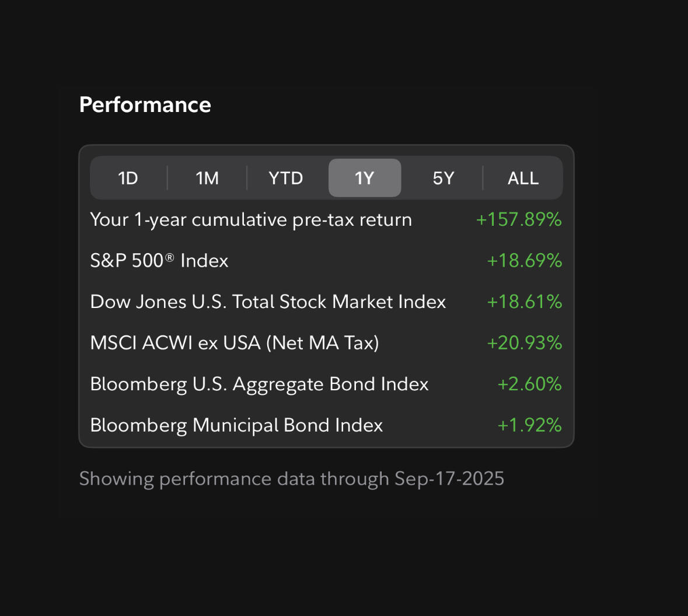
Task: Click the +1.92% Municipal Bond value
Action: click(x=529, y=425)
